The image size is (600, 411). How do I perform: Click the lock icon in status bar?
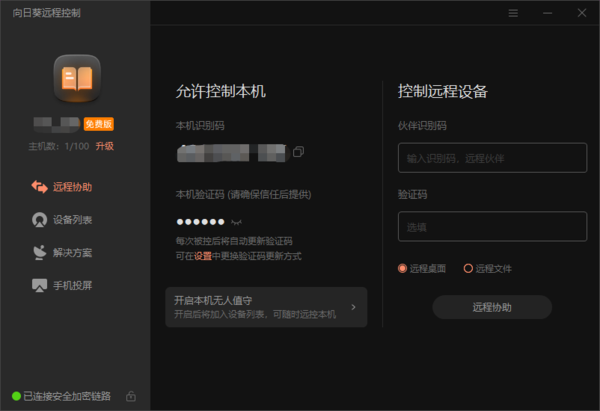(131, 396)
